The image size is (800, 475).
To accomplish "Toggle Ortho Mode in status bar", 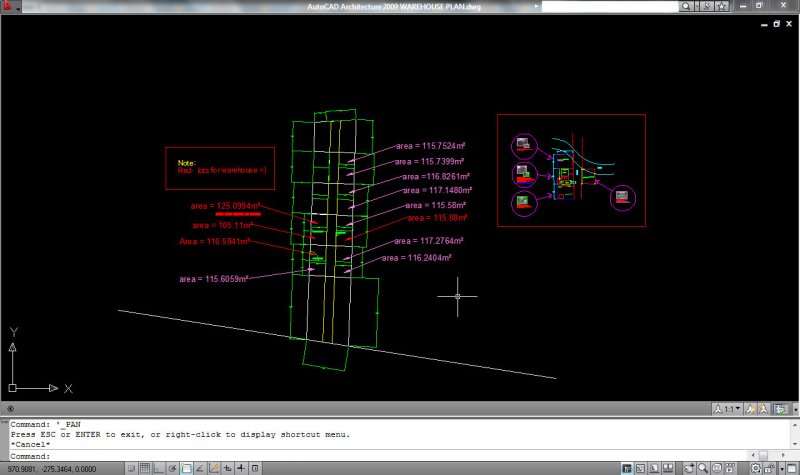I will [159, 468].
